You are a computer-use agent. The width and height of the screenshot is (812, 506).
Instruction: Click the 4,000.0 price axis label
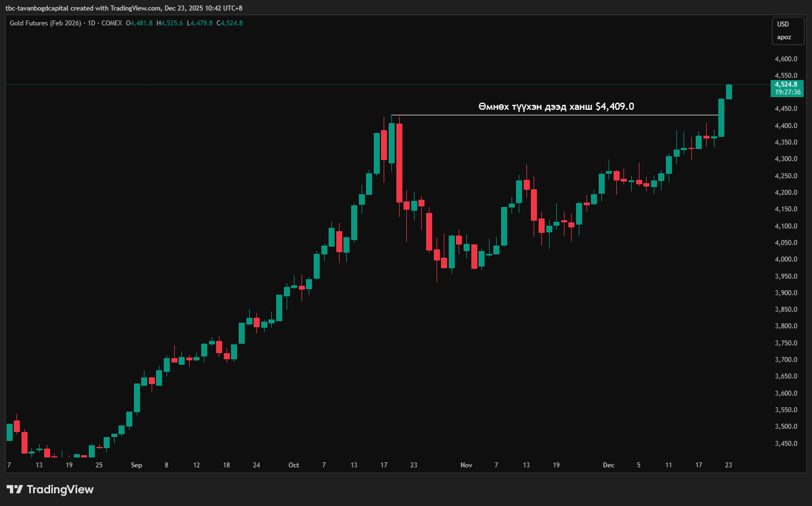pos(786,259)
